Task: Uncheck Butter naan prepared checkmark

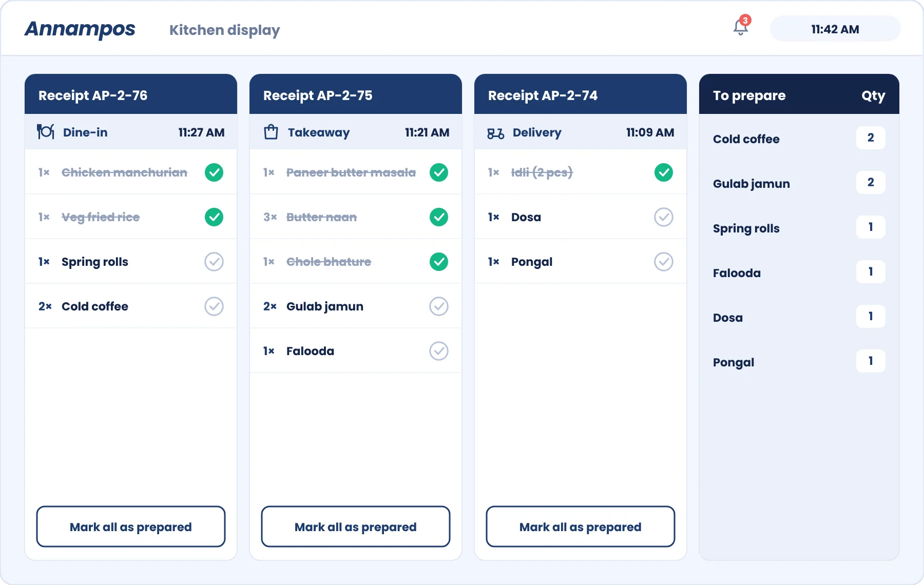Action: pos(439,217)
